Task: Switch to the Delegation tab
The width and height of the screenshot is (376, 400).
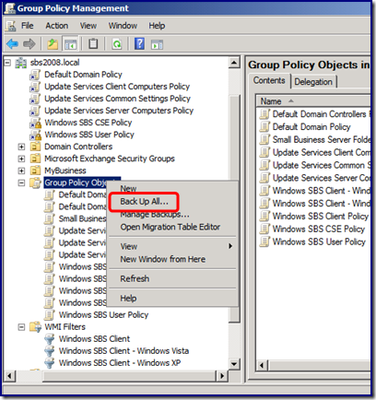Action: tap(314, 82)
